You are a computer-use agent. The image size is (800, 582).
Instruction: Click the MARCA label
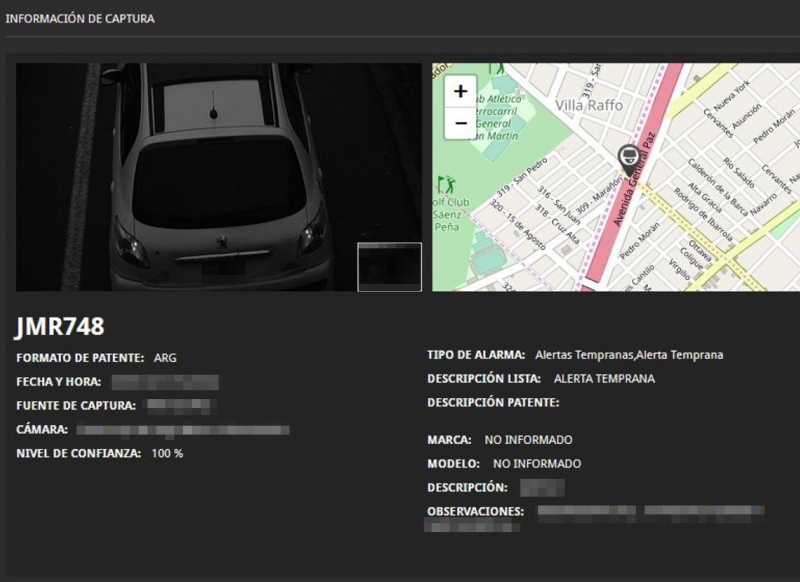tap(449, 440)
